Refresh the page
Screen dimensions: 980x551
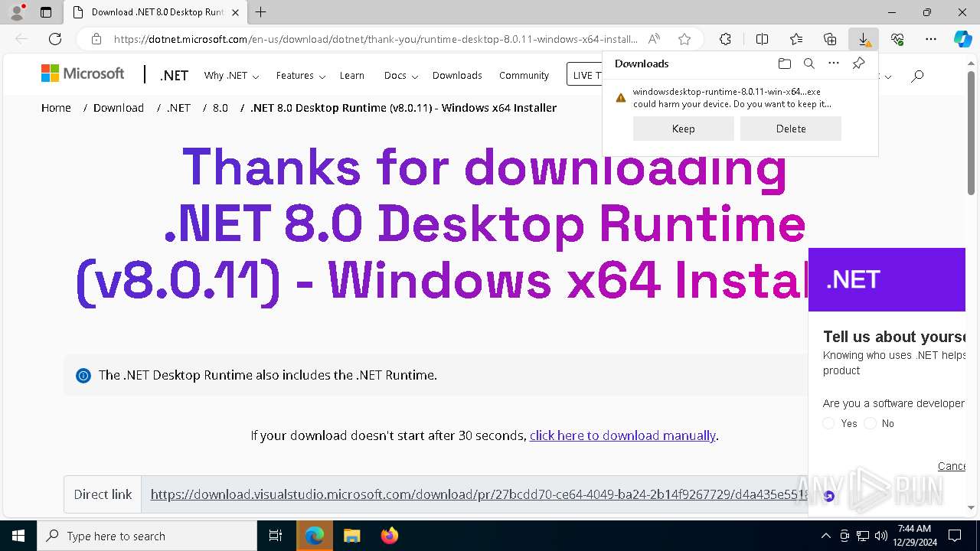tap(55, 39)
